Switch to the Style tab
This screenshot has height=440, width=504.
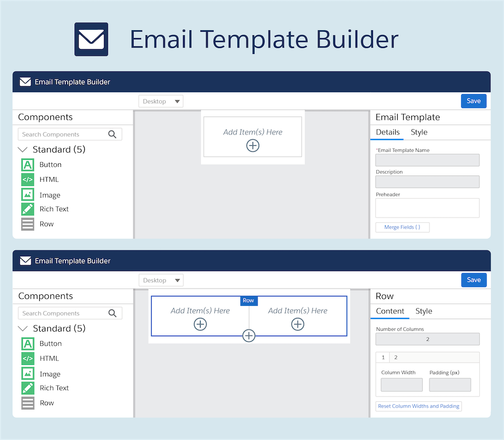(x=419, y=132)
